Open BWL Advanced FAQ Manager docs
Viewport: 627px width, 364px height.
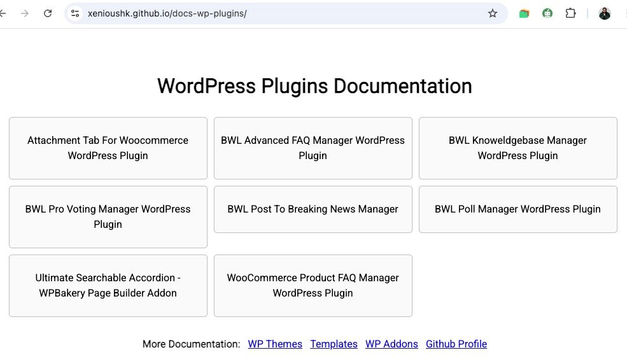313,148
